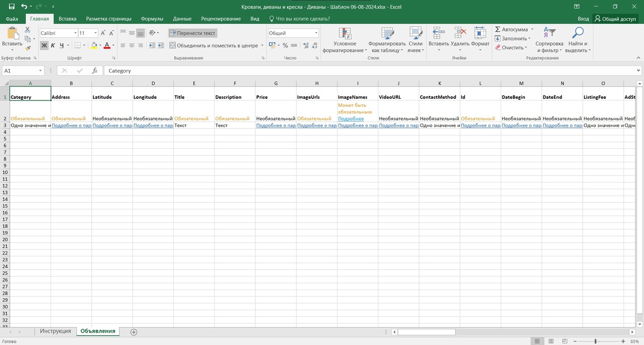Click the Удалить delete cells icon
The width and height of the screenshot is (644, 345).
point(460,33)
